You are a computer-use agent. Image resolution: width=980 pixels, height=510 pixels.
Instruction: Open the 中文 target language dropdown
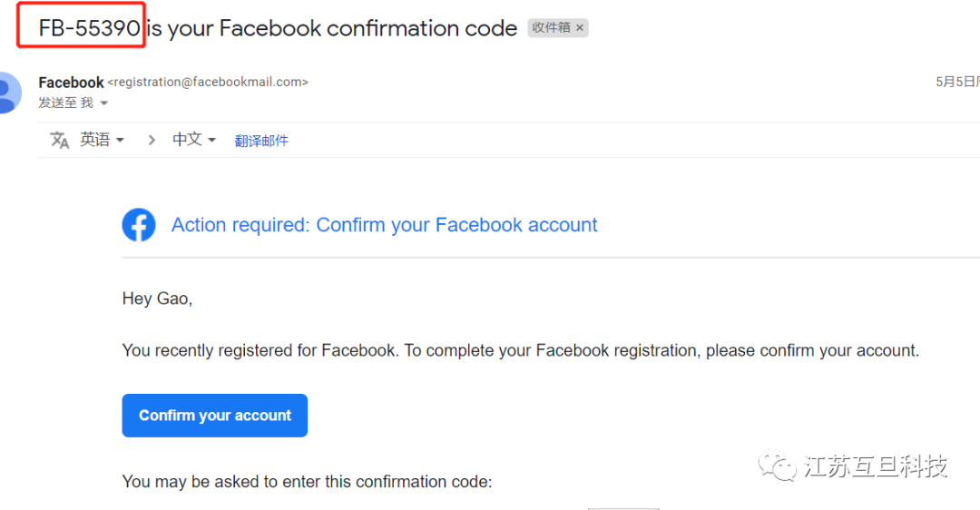click(194, 140)
